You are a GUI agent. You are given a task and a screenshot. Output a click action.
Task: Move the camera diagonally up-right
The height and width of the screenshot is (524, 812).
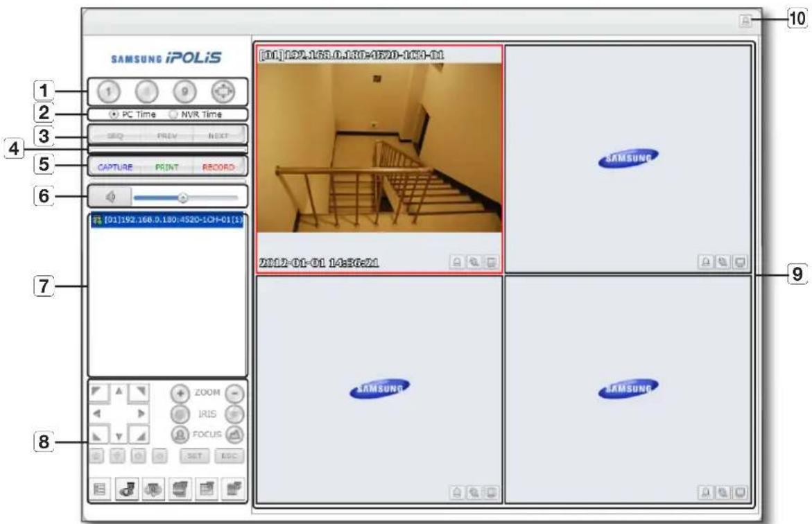(x=139, y=393)
